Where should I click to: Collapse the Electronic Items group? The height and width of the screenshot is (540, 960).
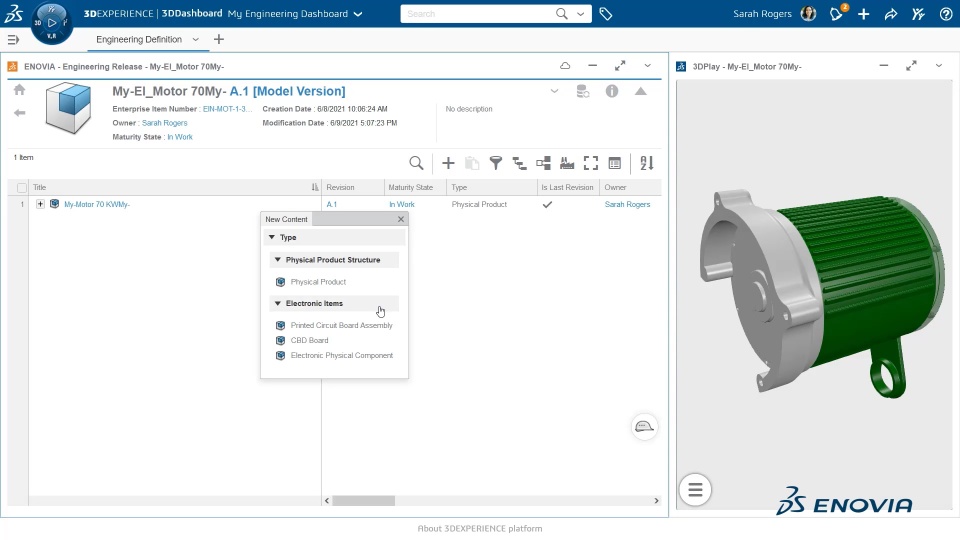(x=277, y=303)
